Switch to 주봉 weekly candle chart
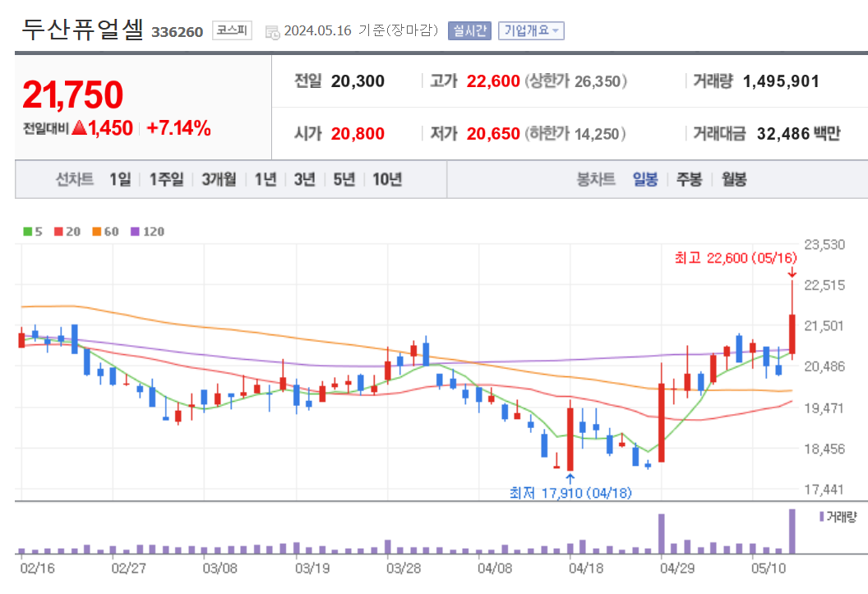Screen dimensions: 868x594 click(x=689, y=179)
